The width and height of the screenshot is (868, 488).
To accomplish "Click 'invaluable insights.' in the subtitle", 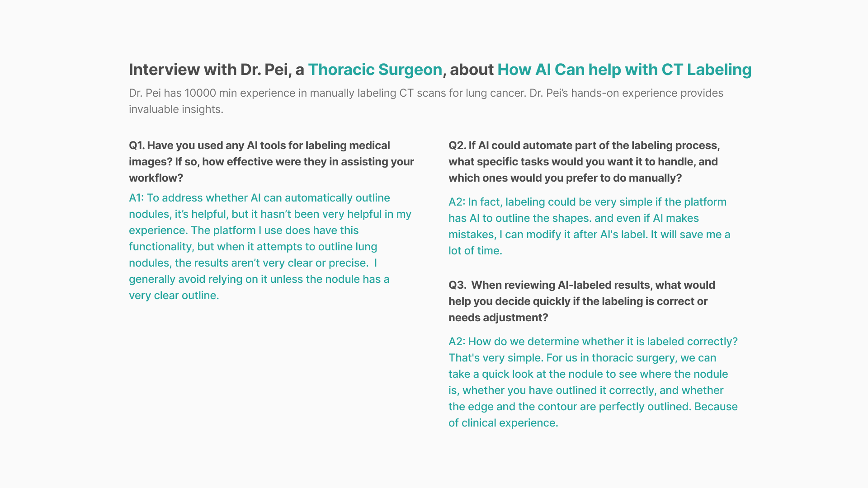I will pos(176,109).
